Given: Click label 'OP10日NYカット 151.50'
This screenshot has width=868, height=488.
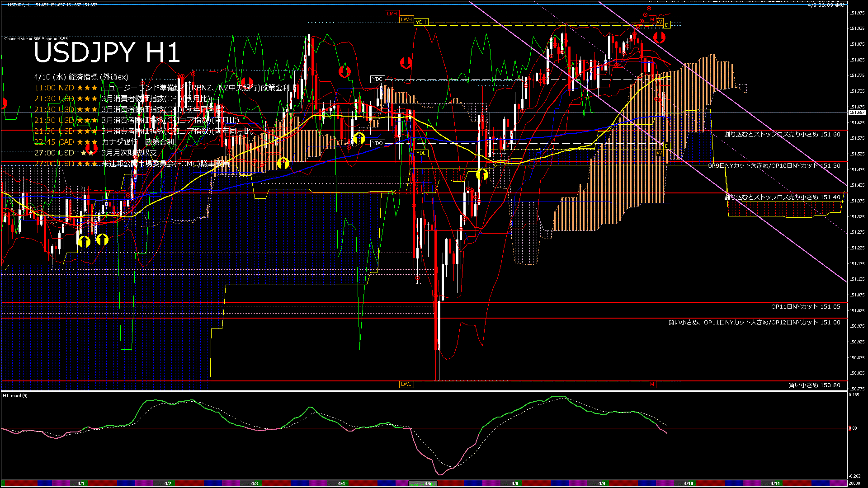Looking at the screenshot, I should [806, 165].
